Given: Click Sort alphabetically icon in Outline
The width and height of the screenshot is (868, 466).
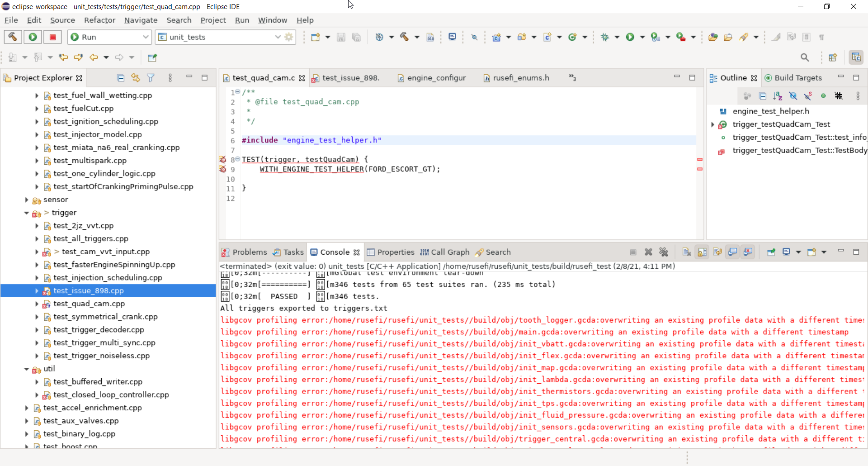Looking at the screenshot, I should tap(778, 96).
